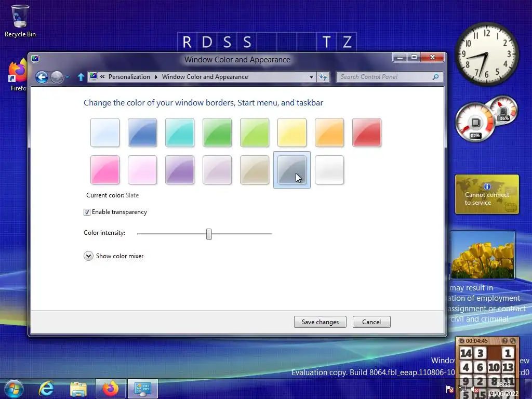Screen dimensions: 532x399
Task: Click the puzzle gadget timer pause icon
Action: point(462,341)
